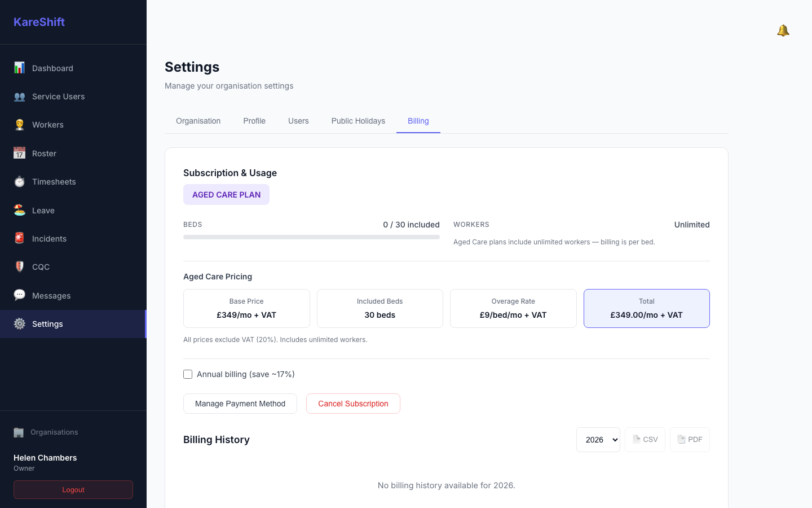
Task: Click the Workers person icon
Action: (x=19, y=125)
